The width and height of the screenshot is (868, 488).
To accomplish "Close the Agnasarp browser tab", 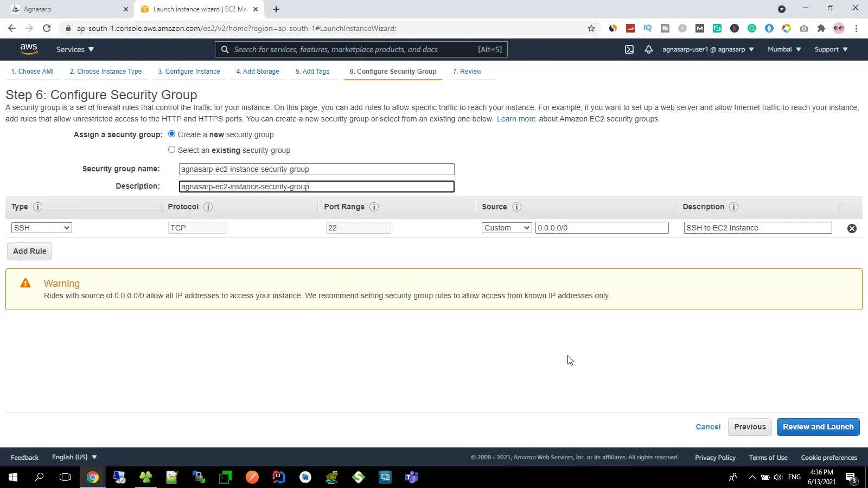I will pyautogui.click(x=126, y=9).
